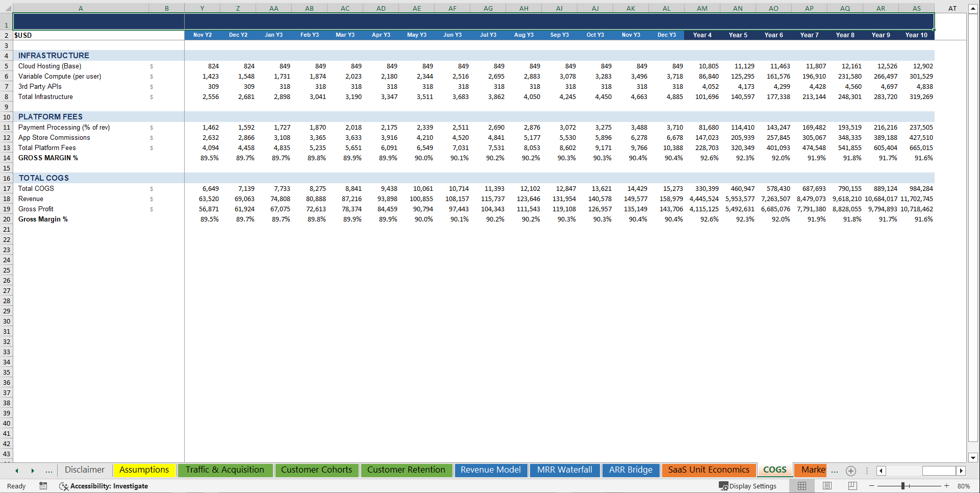Start macro recording from the status bar
Viewport: 980px width, 493px height.
click(43, 486)
